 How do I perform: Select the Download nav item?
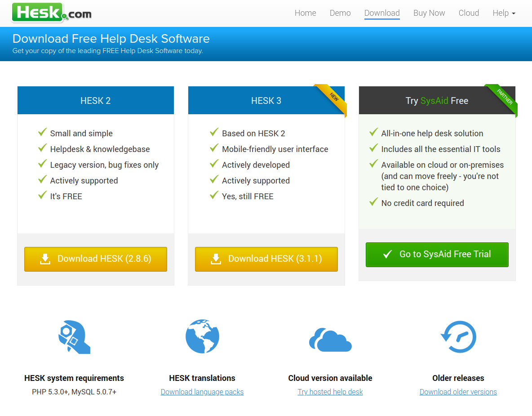[382, 13]
